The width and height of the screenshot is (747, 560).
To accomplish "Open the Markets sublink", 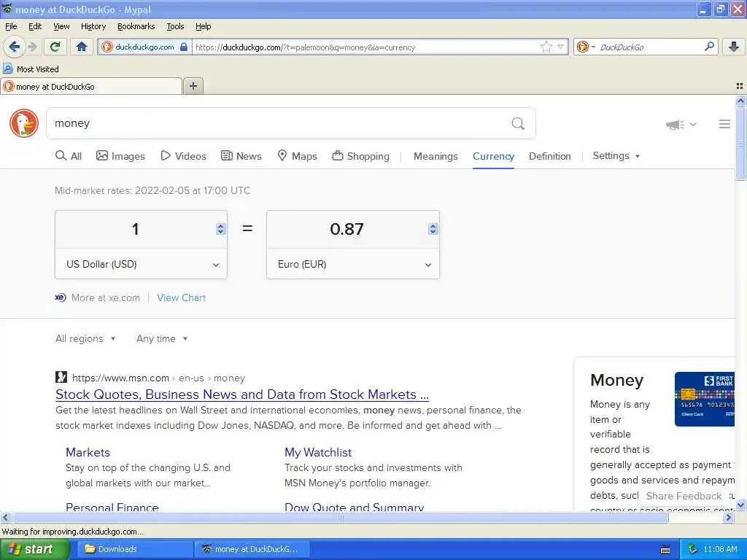I will (88, 452).
